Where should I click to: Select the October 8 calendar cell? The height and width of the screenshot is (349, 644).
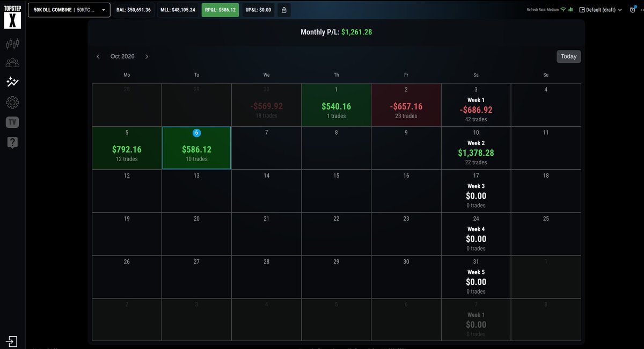[x=336, y=148]
